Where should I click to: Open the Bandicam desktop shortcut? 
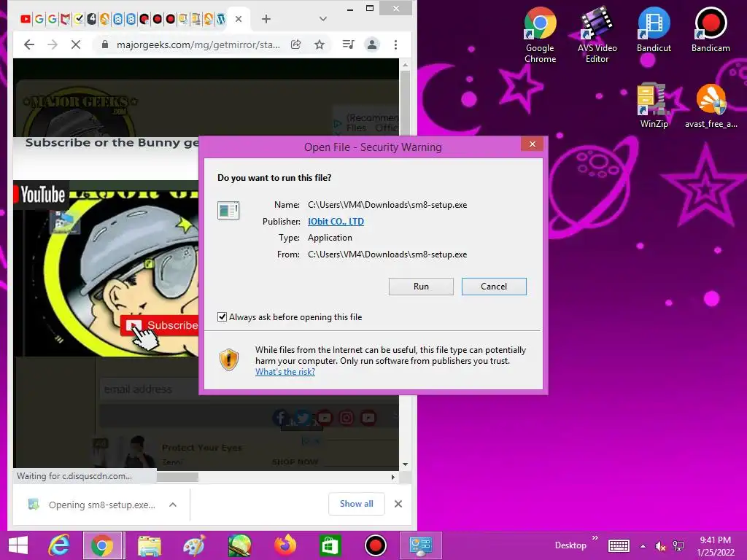[711, 29]
